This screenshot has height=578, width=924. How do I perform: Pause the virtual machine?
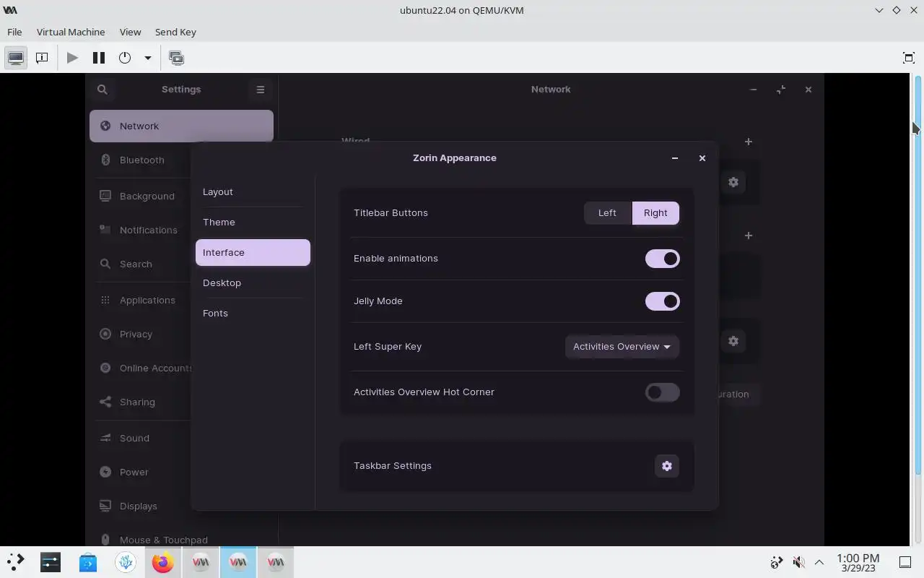(99, 58)
